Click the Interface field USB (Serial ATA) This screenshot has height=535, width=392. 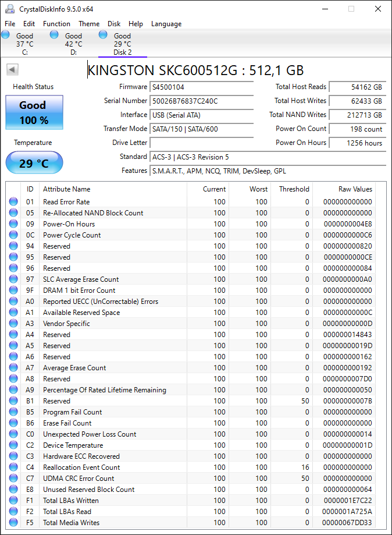(x=201, y=115)
